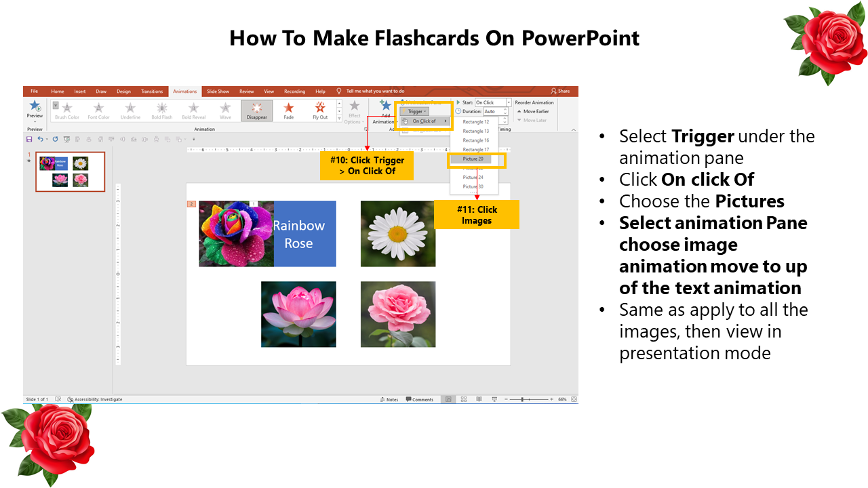This screenshot has width=868, height=488.
Task: Switch to Reading View icon
Action: pos(479,399)
